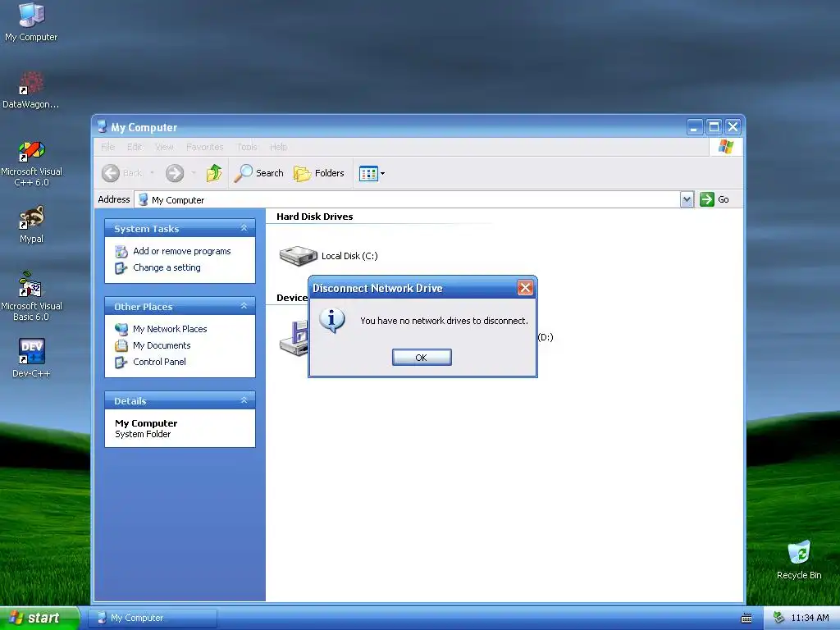This screenshot has width=840, height=630.
Task: Click the My Documents folder icon
Action: coord(121,345)
